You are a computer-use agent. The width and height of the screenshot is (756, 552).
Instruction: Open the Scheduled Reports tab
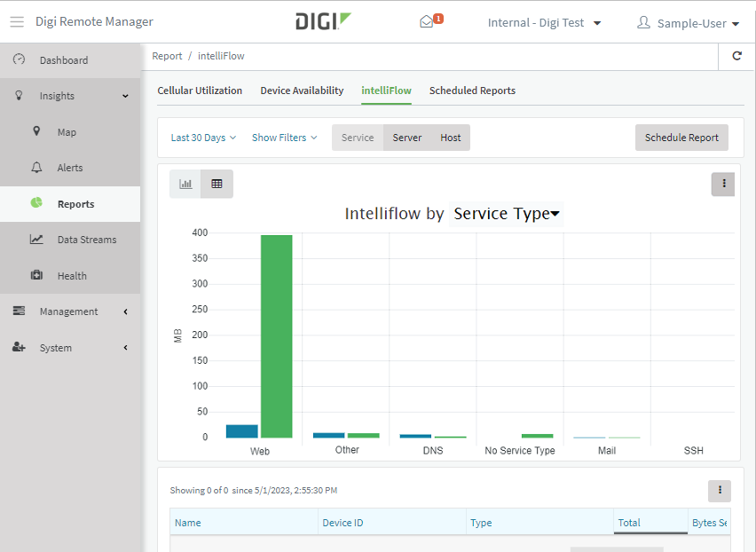[472, 91]
